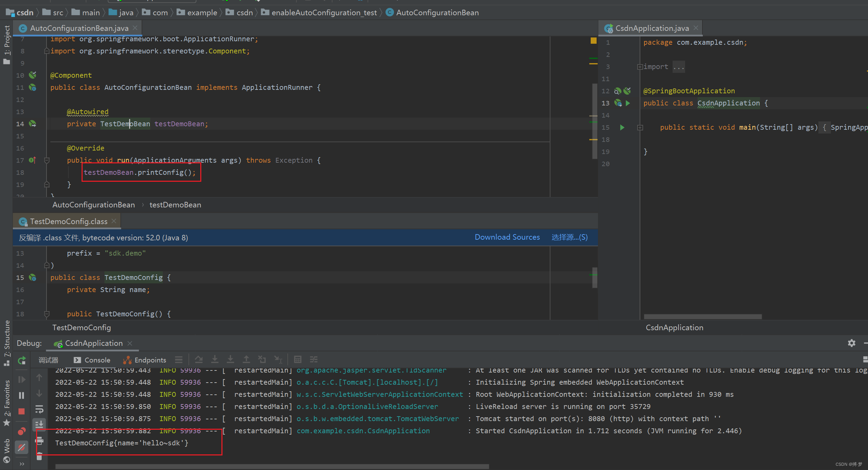
Task: Click the Download Sources button
Action: click(507, 236)
